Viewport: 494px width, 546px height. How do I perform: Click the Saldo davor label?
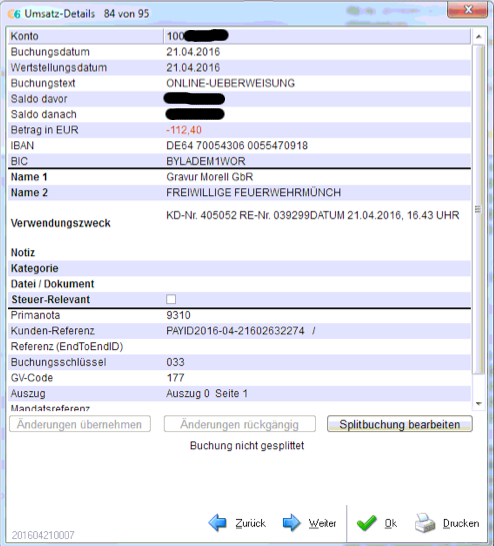point(39,99)
